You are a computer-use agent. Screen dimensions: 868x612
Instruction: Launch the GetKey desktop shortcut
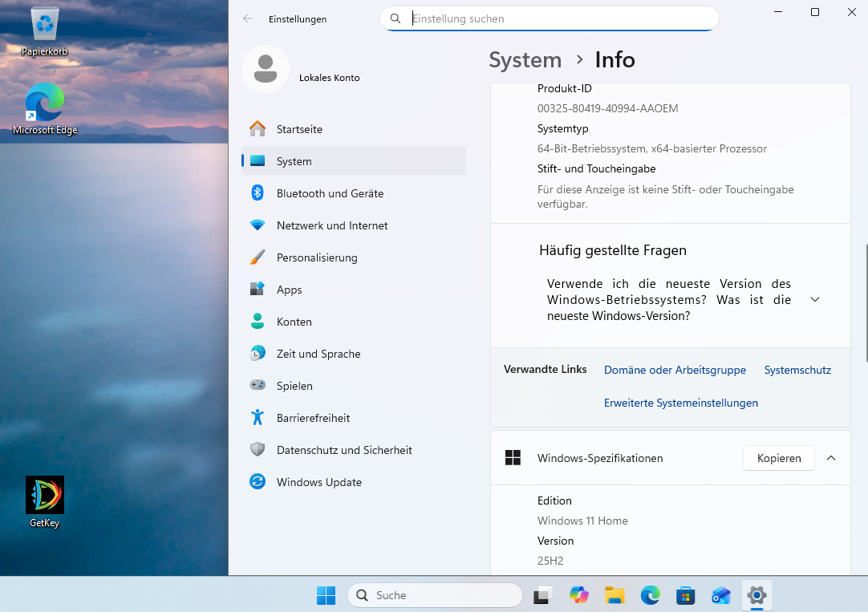tap(44, 496)
